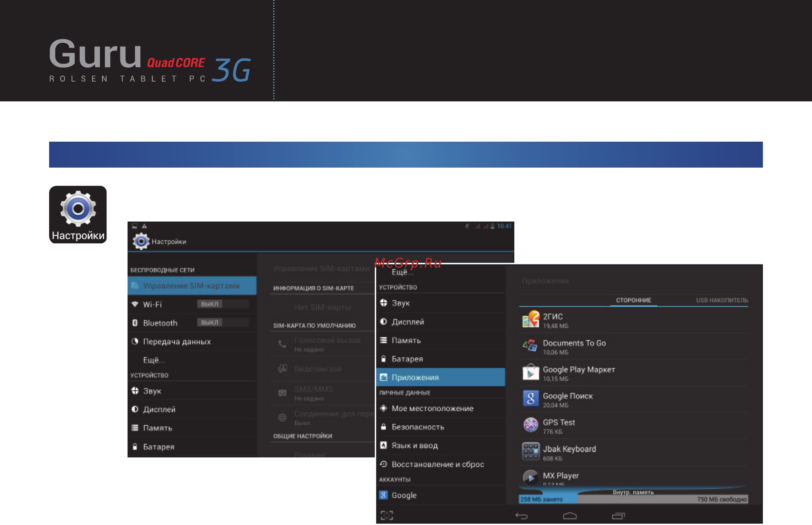Image resolution: width=812 pixels, height=525 pixels.
Task: Open Documents To Go app entry
Action: click(x=634, y=346)
